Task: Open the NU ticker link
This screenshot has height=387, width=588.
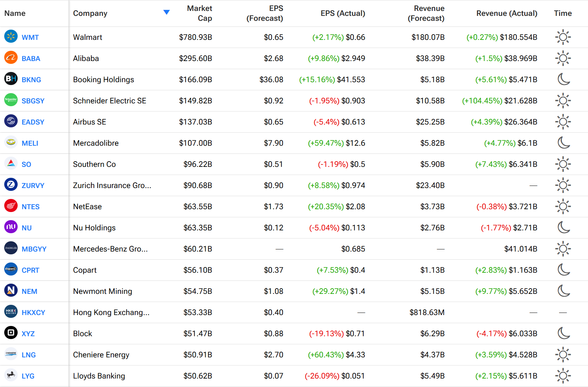Action: 26,228
